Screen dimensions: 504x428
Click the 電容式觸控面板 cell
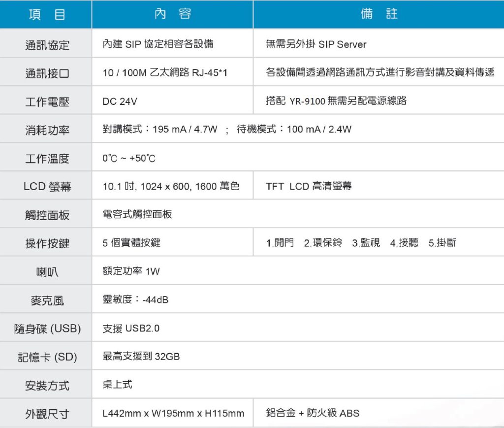(x=137, y=215)
